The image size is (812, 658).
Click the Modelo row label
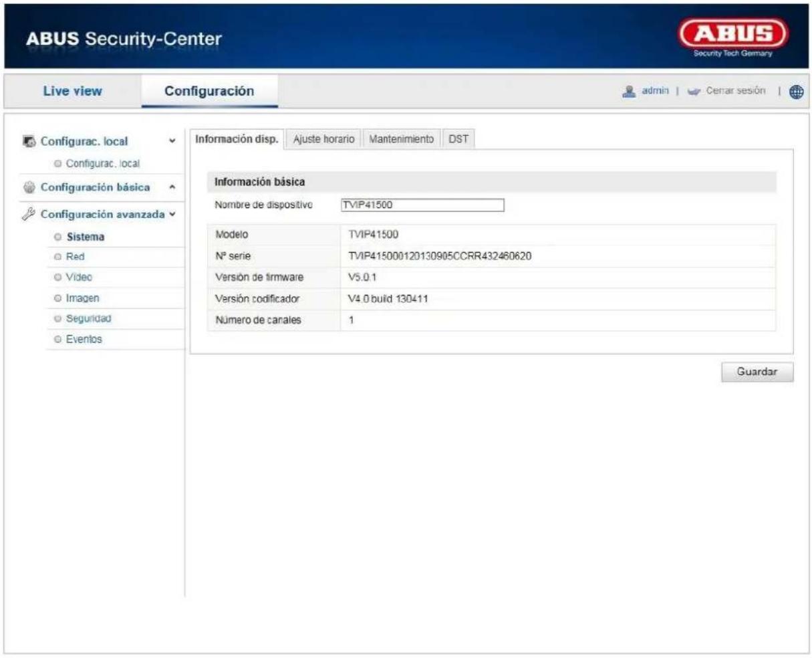pos(231,235)
